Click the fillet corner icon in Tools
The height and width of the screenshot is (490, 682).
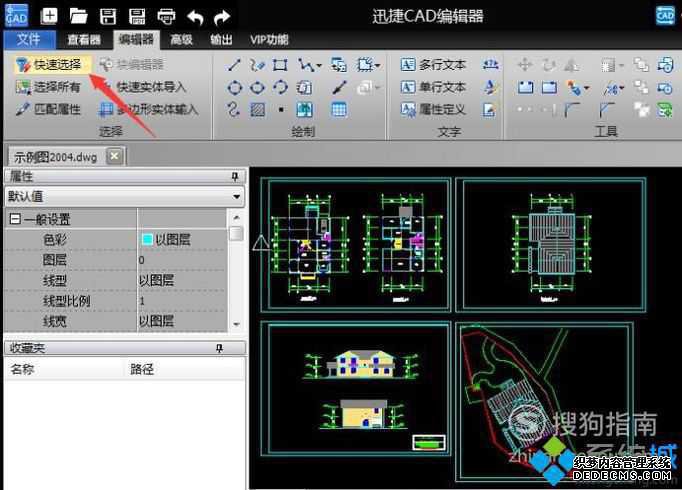(572, 110)
